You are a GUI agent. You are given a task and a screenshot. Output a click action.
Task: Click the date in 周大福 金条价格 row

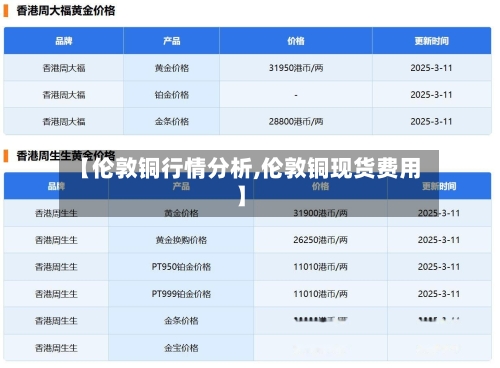point(432,122)
